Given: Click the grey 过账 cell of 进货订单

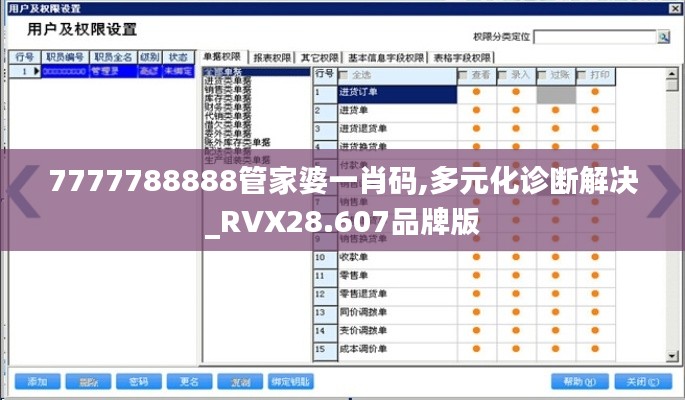Looking at the screenshot, I should coord(556,94).
